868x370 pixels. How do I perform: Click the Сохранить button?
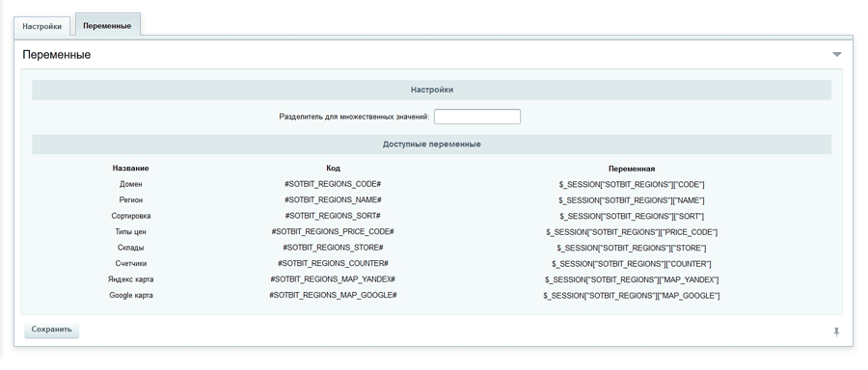coord(51,330)
